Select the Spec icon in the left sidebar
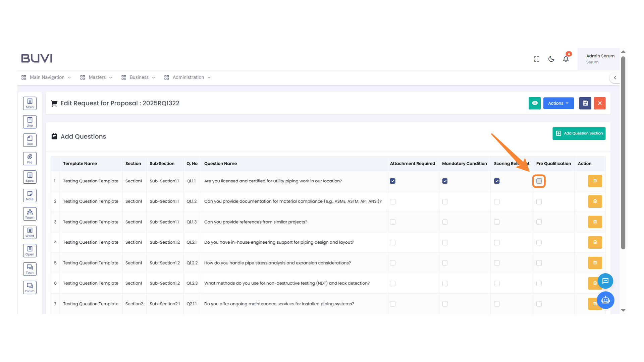644x362 pixels. point(30,177)
